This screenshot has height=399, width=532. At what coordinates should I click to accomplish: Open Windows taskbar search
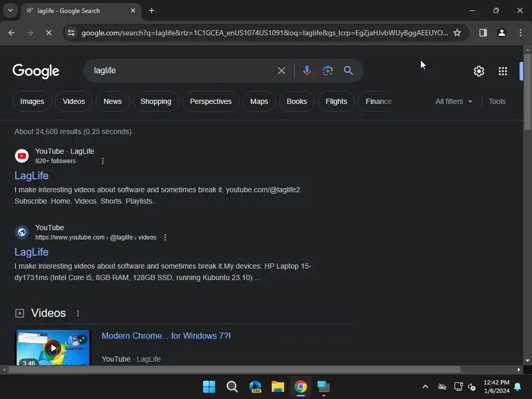pos(232,387)
